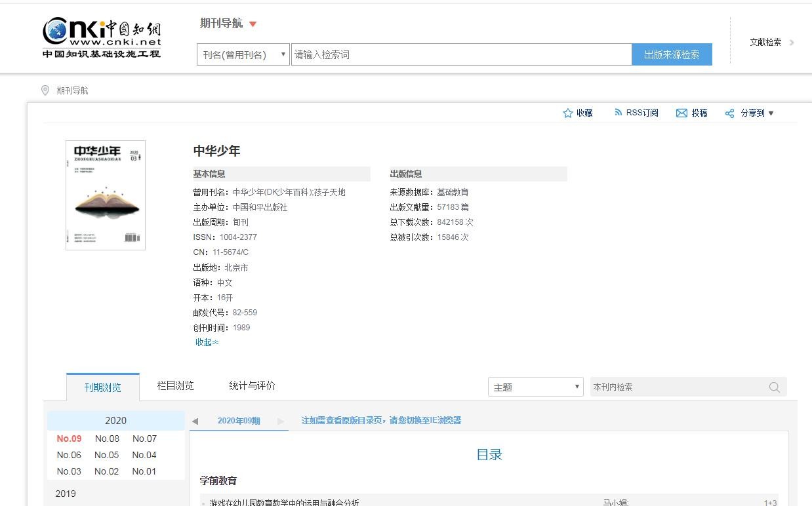Collapse journal details with 收起
Screen dimensions: 812x506
pos(207,342)
